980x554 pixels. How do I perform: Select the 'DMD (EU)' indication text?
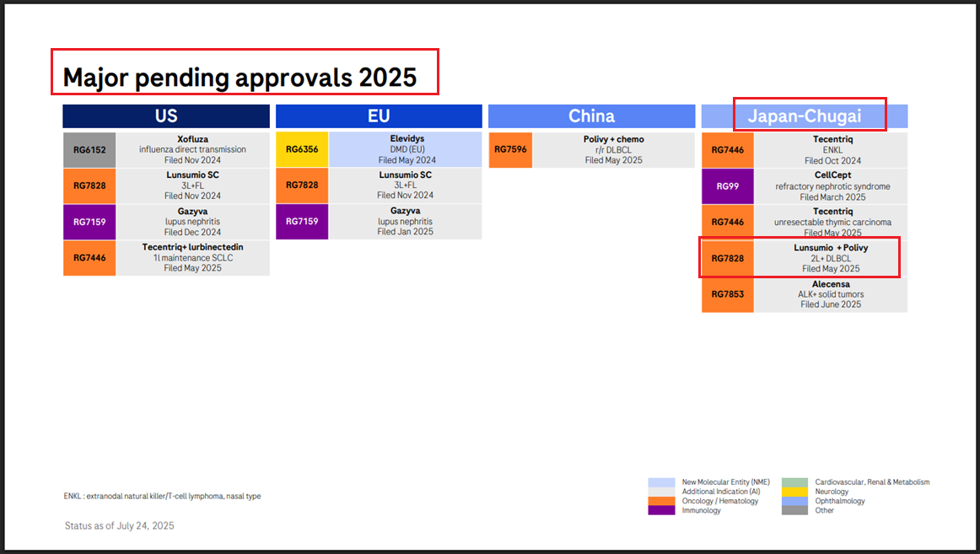click(x=407, y=149)
